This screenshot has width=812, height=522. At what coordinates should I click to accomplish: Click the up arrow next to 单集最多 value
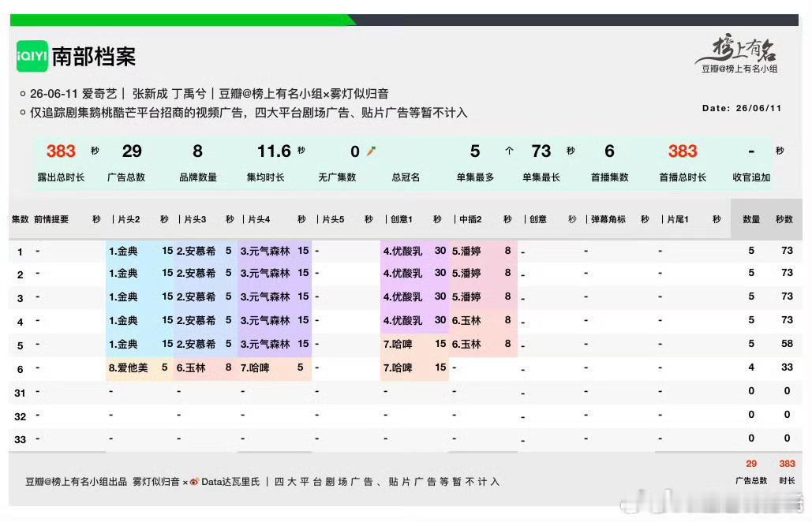click(x=509, y=151)
